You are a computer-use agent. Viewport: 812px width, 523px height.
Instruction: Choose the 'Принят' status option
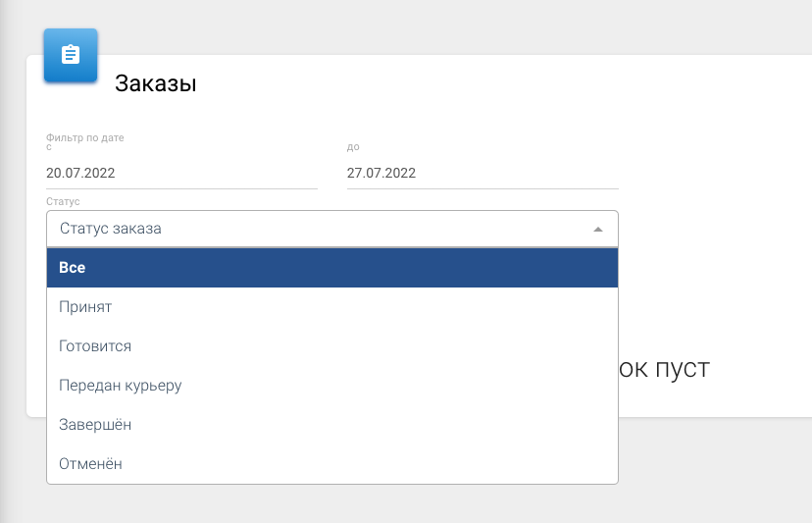pos(331,307)
